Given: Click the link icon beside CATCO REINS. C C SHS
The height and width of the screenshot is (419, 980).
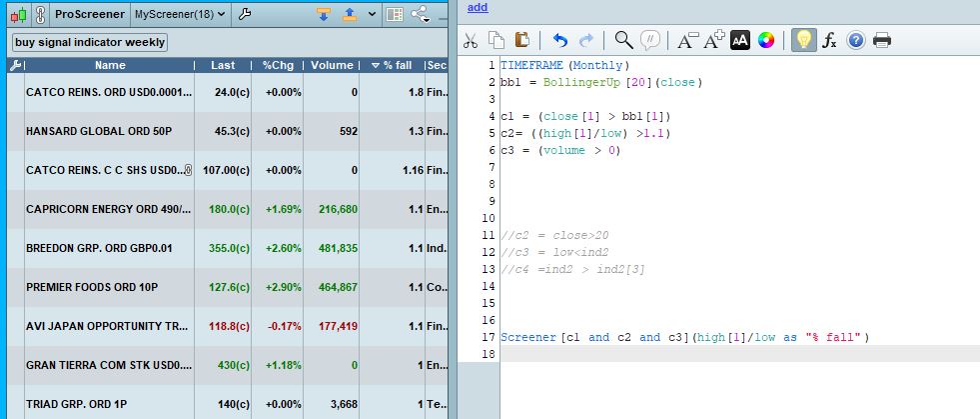Looking at the screenshot, I should click(188, 170).
